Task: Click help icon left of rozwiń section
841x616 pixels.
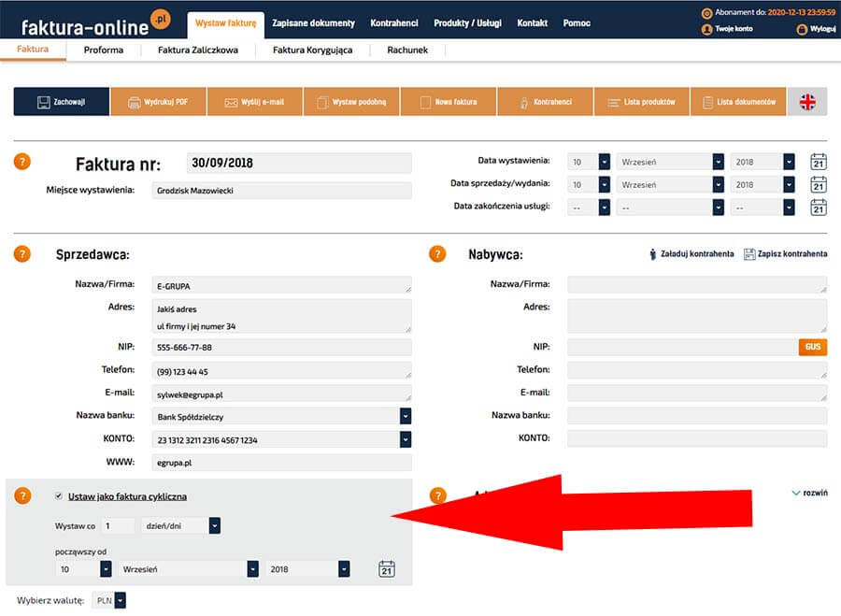Action: point(438,495)
